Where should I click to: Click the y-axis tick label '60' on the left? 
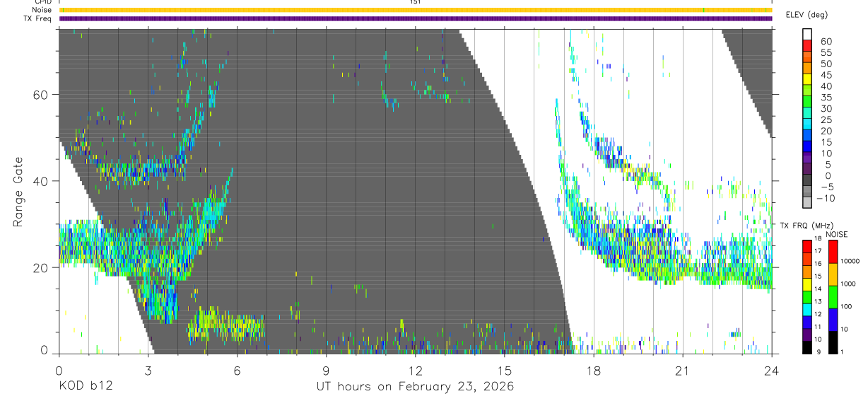coord(41,95)
